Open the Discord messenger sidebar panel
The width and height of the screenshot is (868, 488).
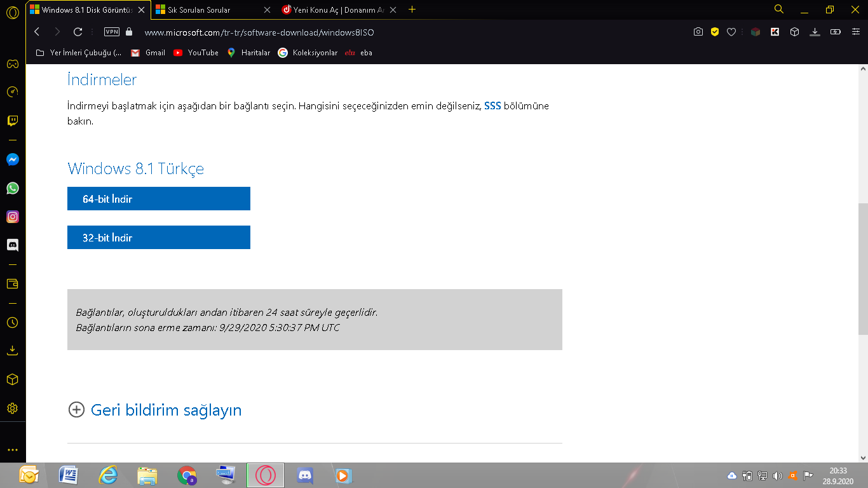[x=13, y=245]
